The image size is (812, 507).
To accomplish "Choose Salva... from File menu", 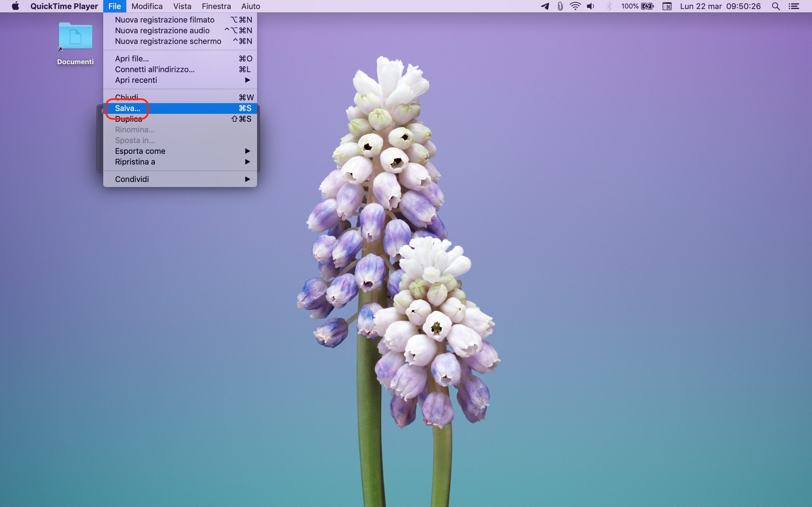I will 128,108.
